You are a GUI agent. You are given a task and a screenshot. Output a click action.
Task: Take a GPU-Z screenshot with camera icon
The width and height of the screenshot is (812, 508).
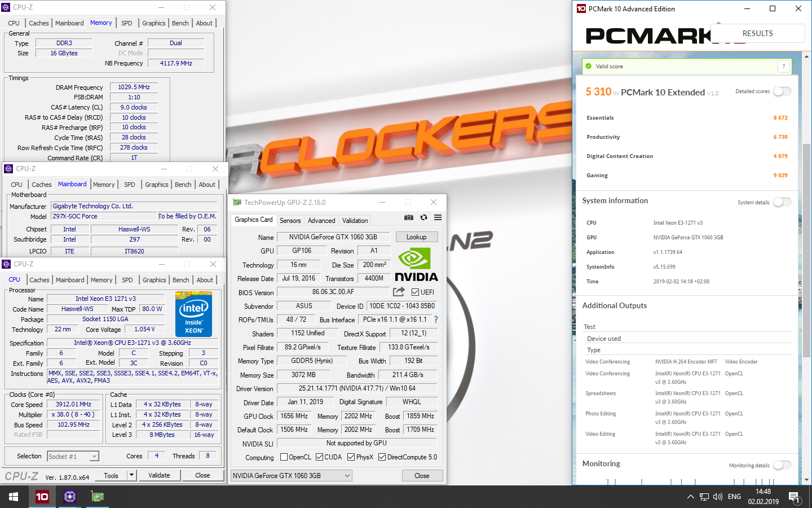coord(409,217)
